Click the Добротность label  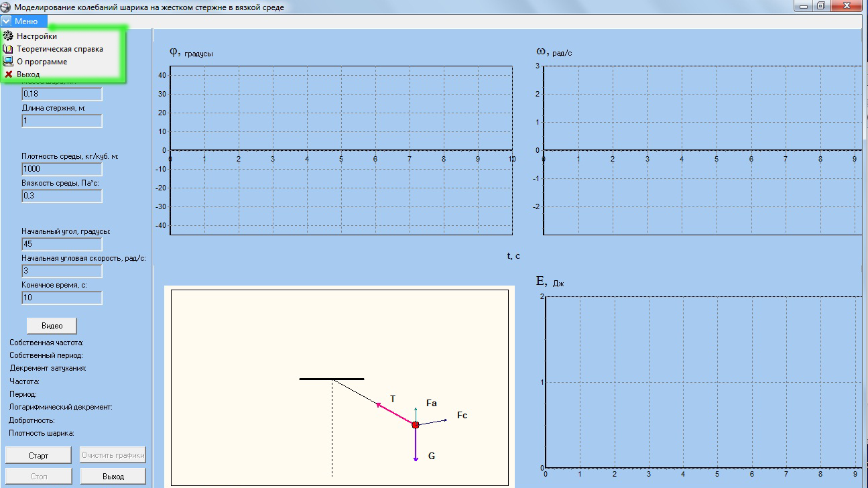pyautogui.click(x=32, y=420)
